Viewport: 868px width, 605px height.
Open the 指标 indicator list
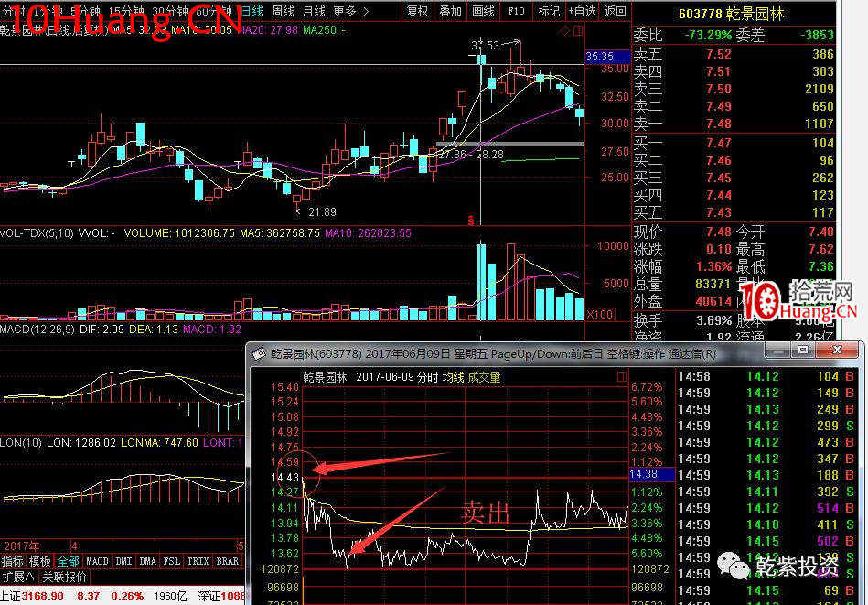click(13, 561)
